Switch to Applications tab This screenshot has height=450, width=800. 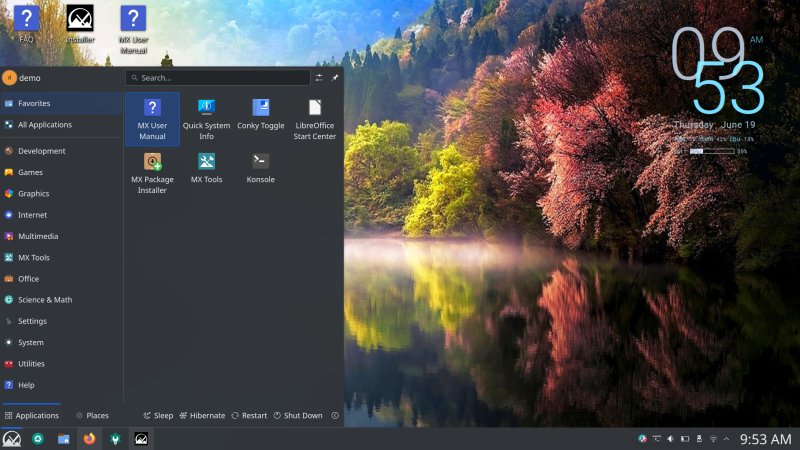[31, 415]
